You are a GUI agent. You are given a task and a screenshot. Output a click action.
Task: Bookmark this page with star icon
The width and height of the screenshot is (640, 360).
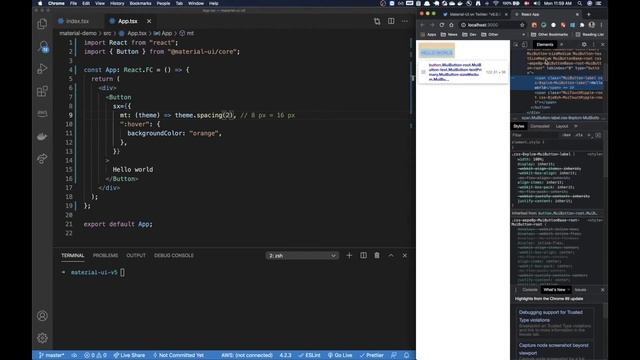pyautogui.click(x=522, y=25)
